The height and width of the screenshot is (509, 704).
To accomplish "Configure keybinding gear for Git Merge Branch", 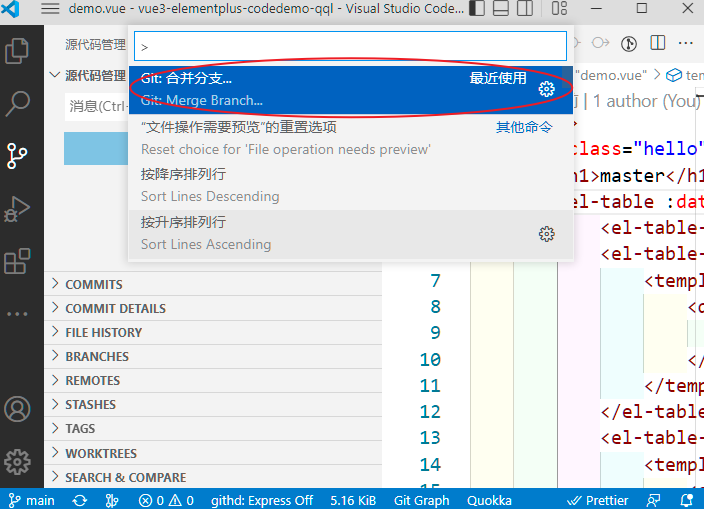I will (x=546, y=89).
